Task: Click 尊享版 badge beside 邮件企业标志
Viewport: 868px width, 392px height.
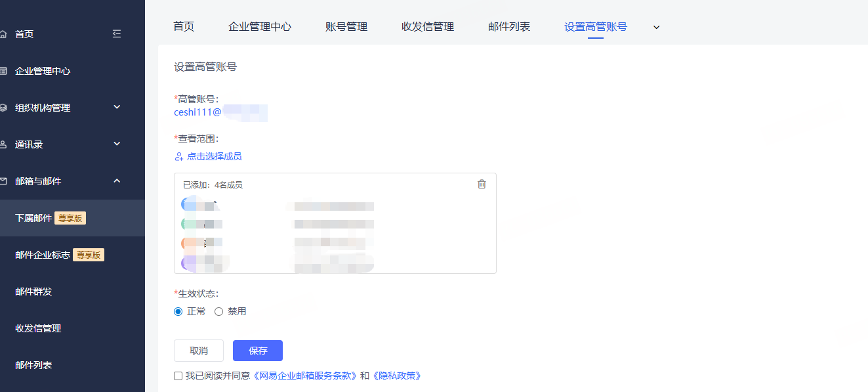Action: [x=89, y=255]
